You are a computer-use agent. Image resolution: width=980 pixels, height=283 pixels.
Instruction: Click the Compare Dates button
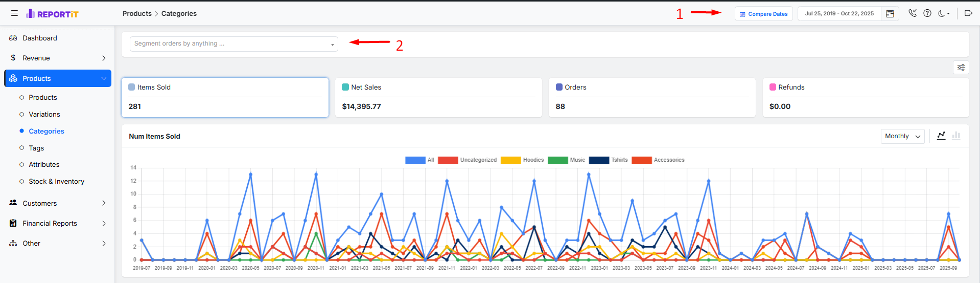[x=763, y=14]
